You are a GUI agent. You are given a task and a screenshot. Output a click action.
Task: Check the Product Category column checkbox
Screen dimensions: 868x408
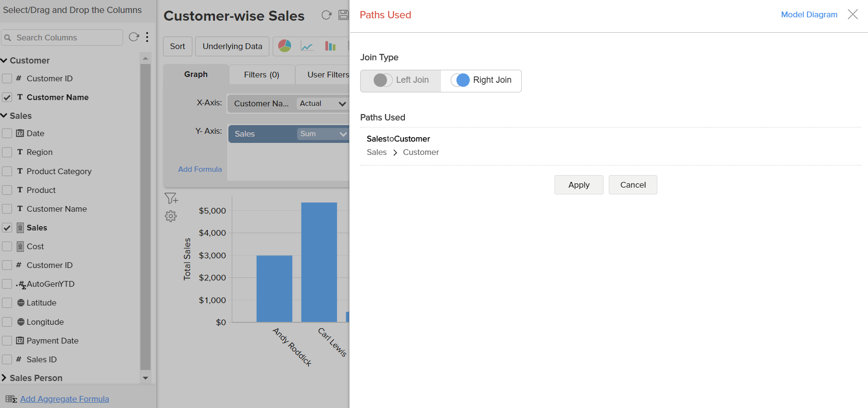[7, 171]
